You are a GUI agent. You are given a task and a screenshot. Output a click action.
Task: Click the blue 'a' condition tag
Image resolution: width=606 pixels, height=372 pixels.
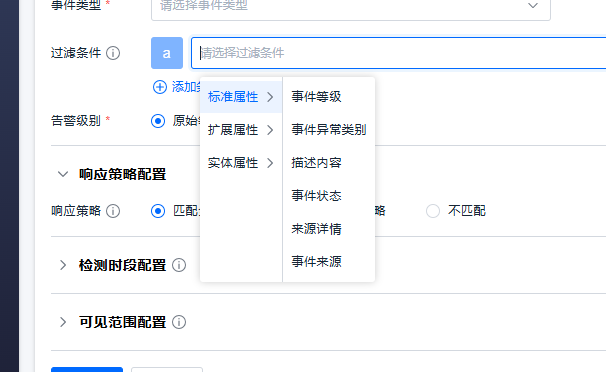click(167, 53)
